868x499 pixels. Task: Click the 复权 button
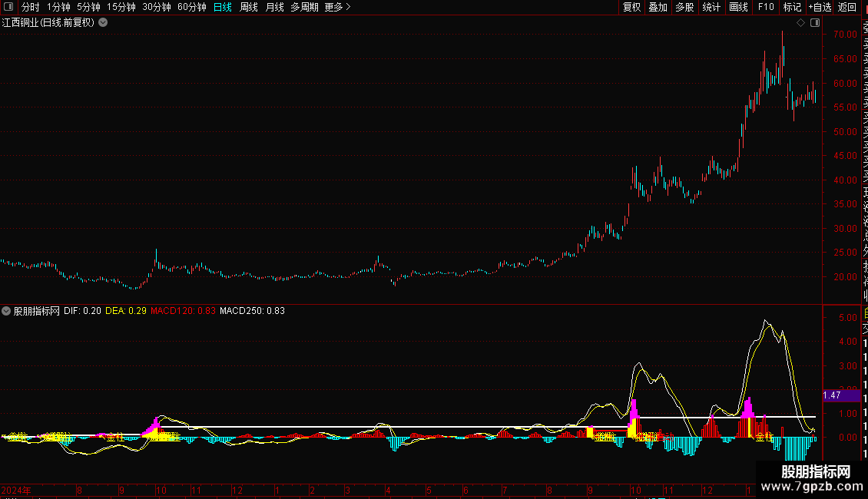(631, 7)
